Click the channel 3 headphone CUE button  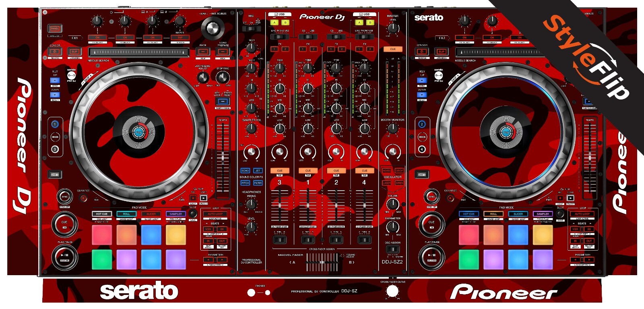tap(280, 171)
